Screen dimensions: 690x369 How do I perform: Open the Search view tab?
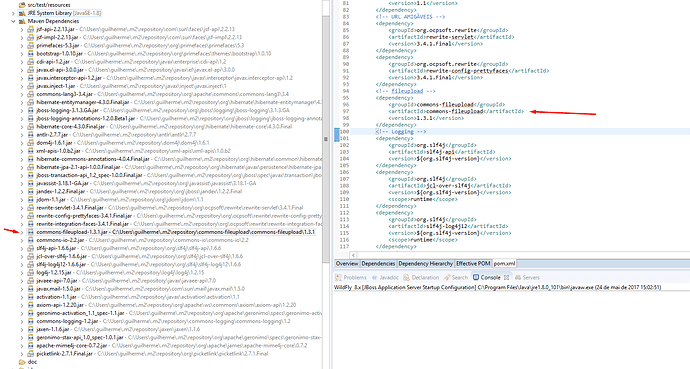pos(456,278)
